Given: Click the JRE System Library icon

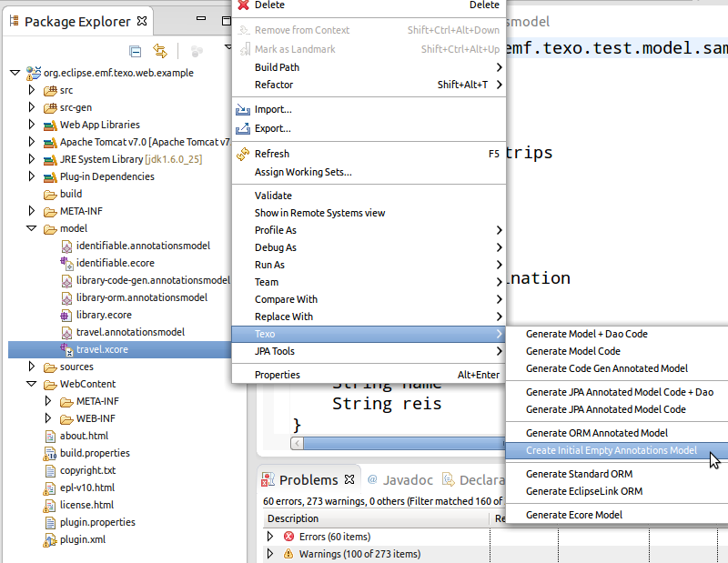Looking at the screenshot, I should 50,160.
